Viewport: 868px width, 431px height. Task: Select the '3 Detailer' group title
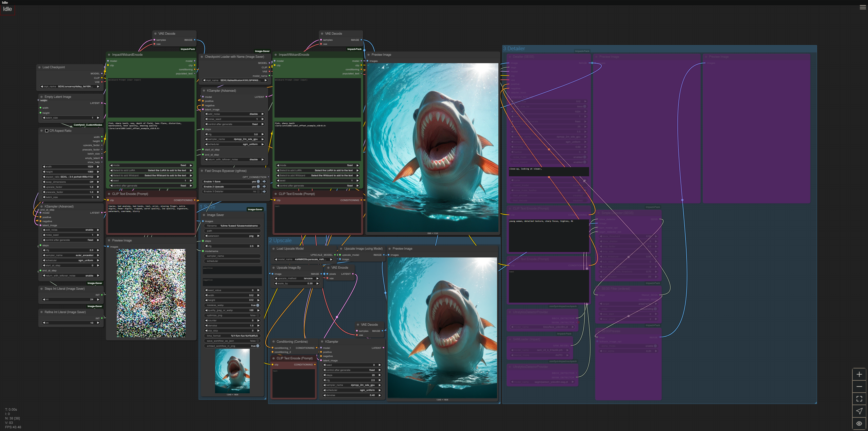coord(514,49)
